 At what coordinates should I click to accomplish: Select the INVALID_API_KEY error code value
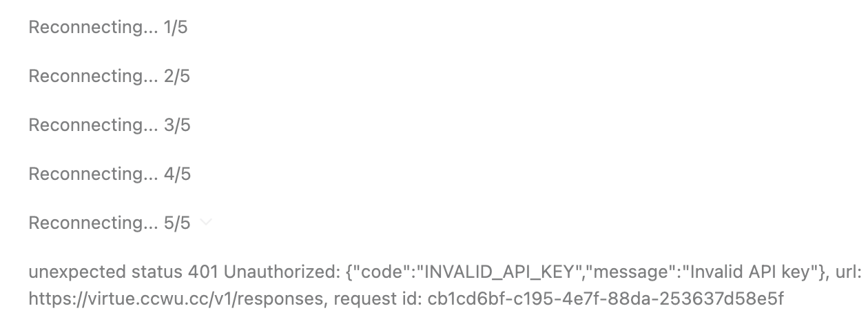(490, 272)
